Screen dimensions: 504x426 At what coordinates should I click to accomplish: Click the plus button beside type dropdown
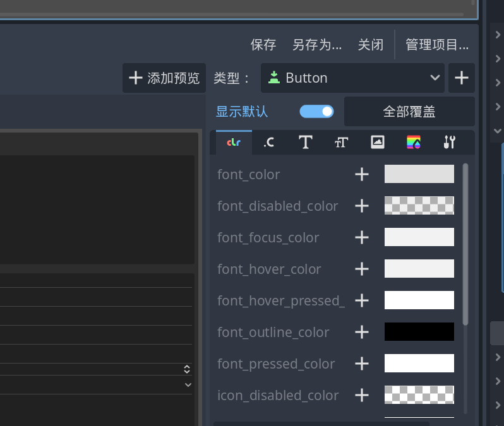click(462, 78)
